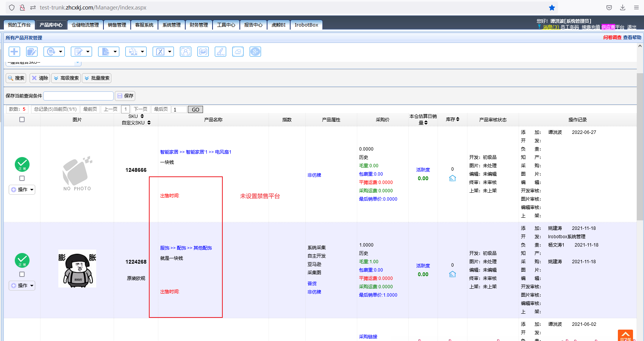Open the IrobotBox tab
This screenshot has width=644, height=341.
pos(306,25)
